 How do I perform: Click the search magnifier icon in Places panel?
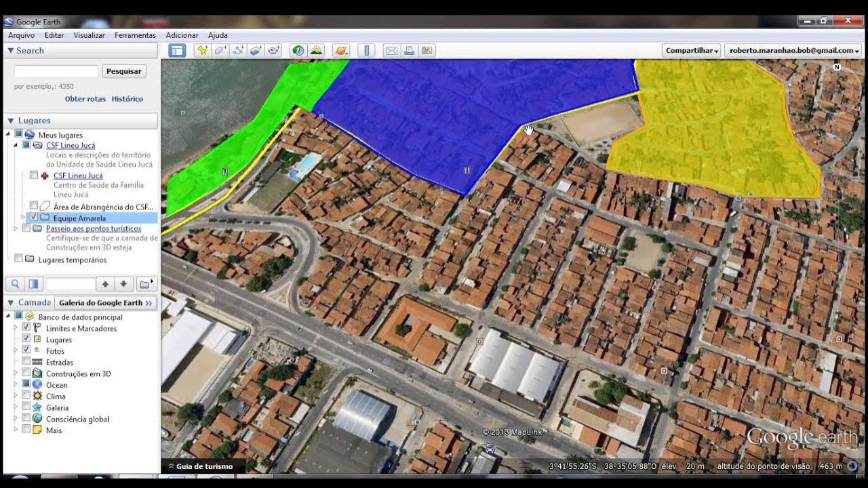tap(16, 284)
